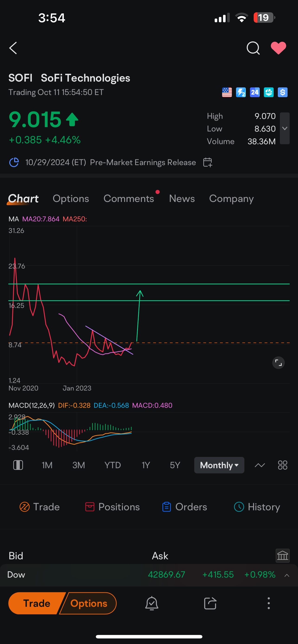
Task: Open the Positions shortcut
Action: pos(112,507)
